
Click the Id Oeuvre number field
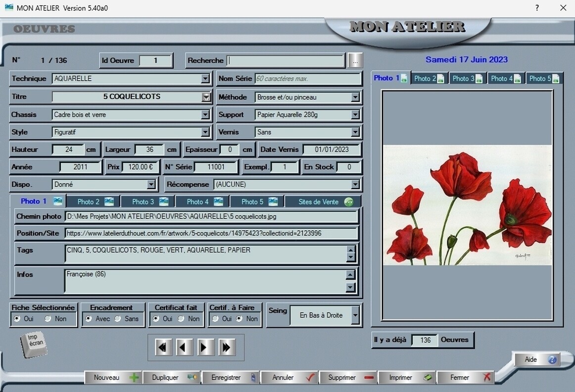pos(156,60)
